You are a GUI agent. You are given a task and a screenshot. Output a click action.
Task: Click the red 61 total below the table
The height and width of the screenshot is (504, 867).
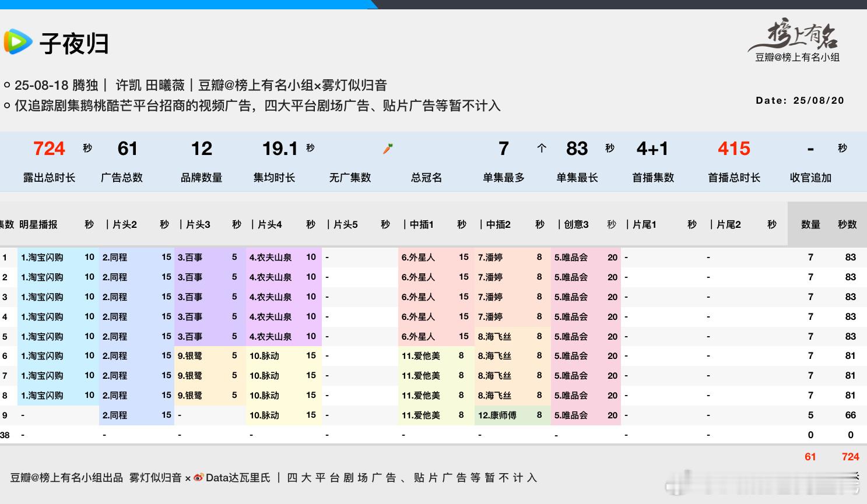point(810,457)
